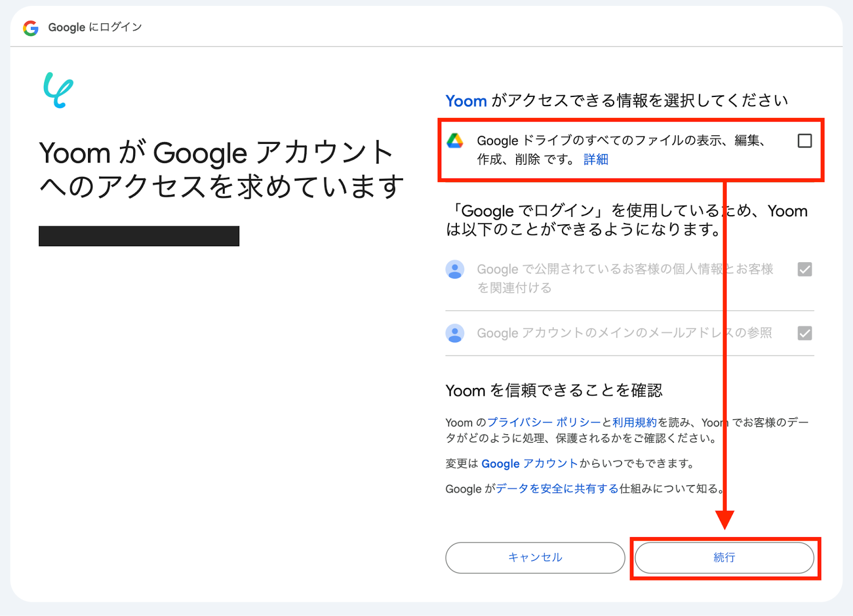Click the 続行 continue button
The image size is (853, 616).
[x=724, y=557]
